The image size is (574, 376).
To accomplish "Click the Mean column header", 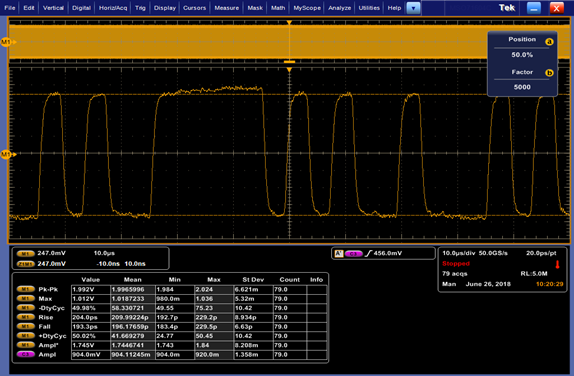I will (x=133, y=280).
